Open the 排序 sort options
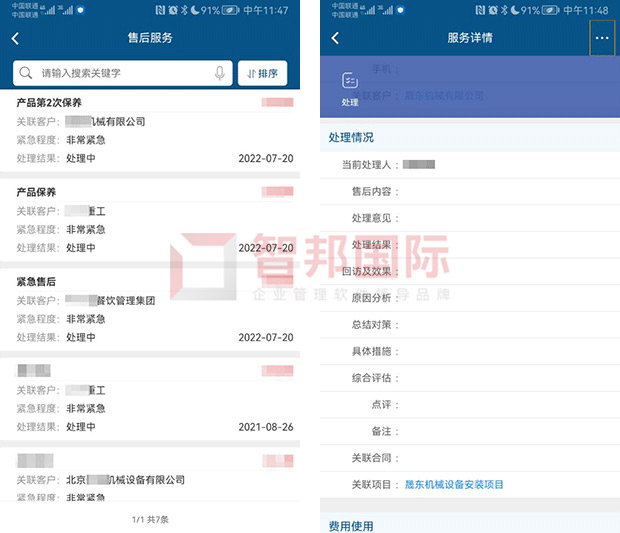The image size is (620, 533). pyautogui.click(x=263, y=73)
